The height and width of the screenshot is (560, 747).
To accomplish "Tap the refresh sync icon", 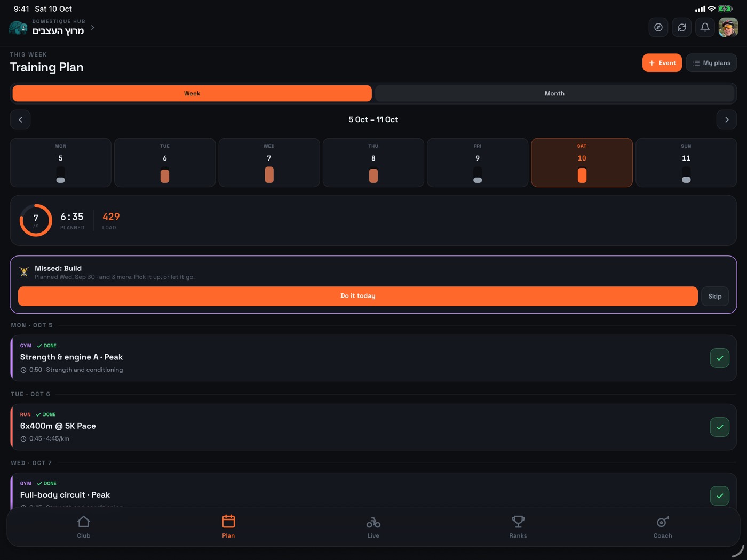I will click(681, 27).
